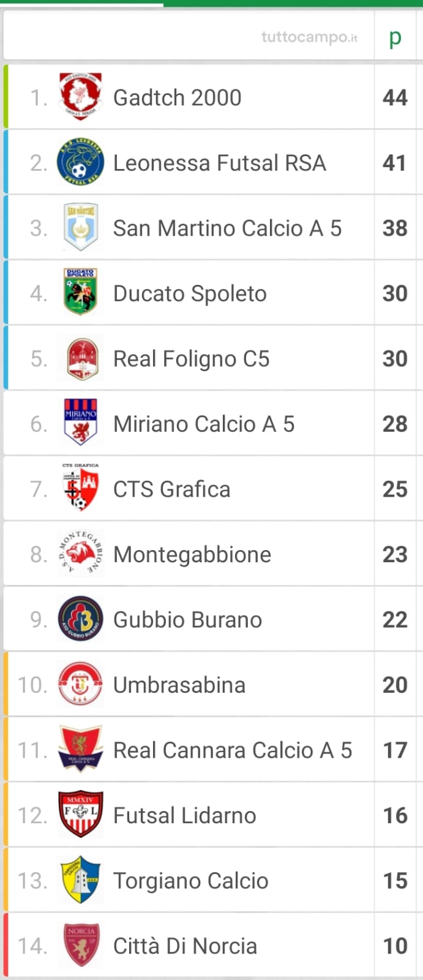Select the San Martino Calcio A 5 badge
The height and width of the screenshot is (980, 423).
(80, 228)
